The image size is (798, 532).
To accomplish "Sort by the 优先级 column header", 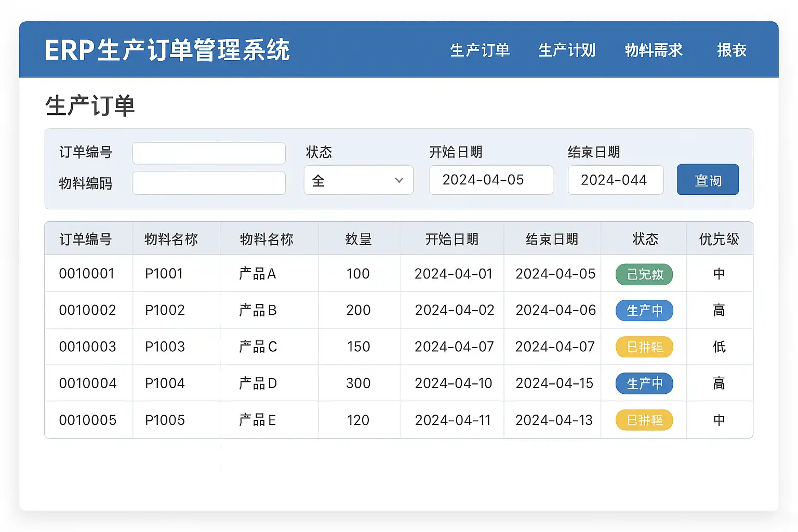I will pyautogui.click(x=719, y=239).
